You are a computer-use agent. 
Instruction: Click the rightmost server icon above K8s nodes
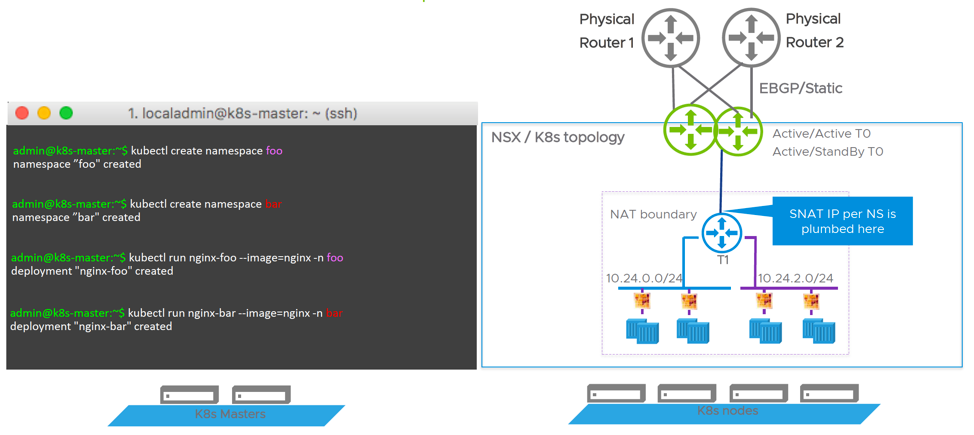click(829, 394)
